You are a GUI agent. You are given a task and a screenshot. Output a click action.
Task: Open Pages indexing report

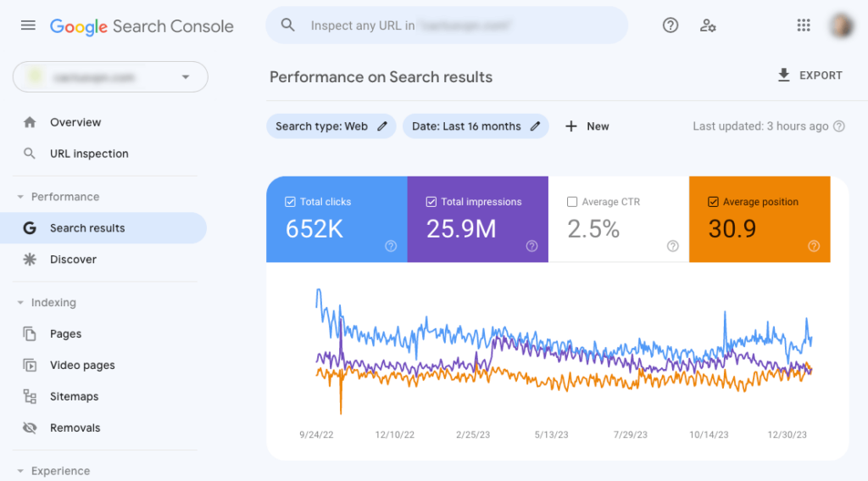click(65, 333)
